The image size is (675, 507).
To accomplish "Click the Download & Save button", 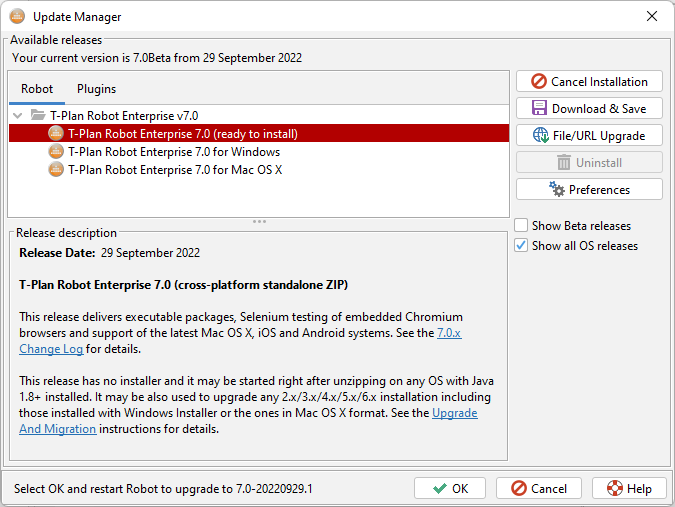I will (588, 108).
